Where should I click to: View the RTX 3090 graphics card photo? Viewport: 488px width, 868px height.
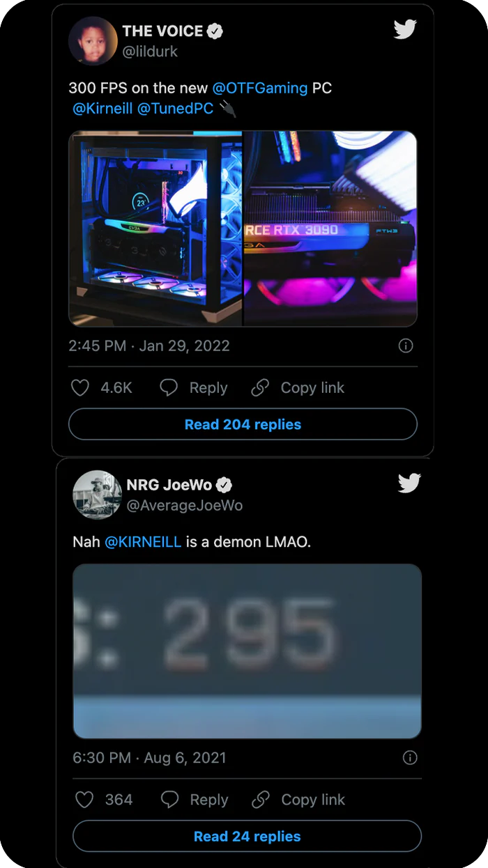pos(330,228)
